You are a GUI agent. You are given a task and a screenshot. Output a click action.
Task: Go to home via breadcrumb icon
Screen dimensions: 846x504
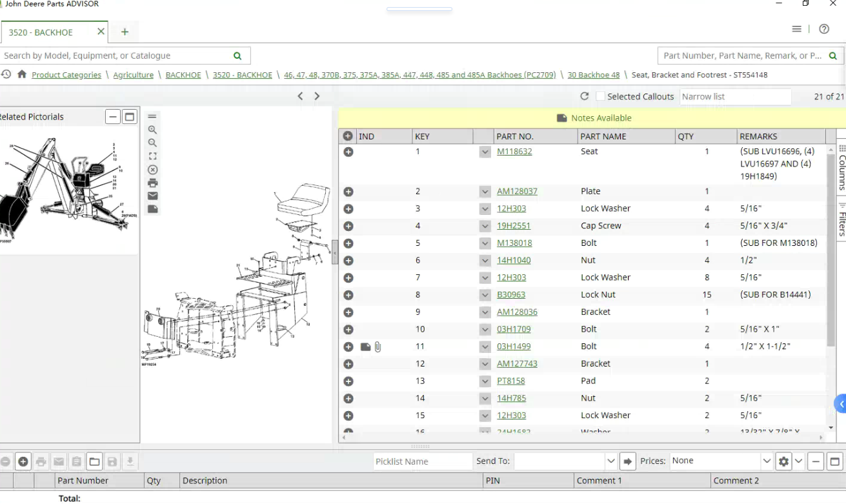22,75
